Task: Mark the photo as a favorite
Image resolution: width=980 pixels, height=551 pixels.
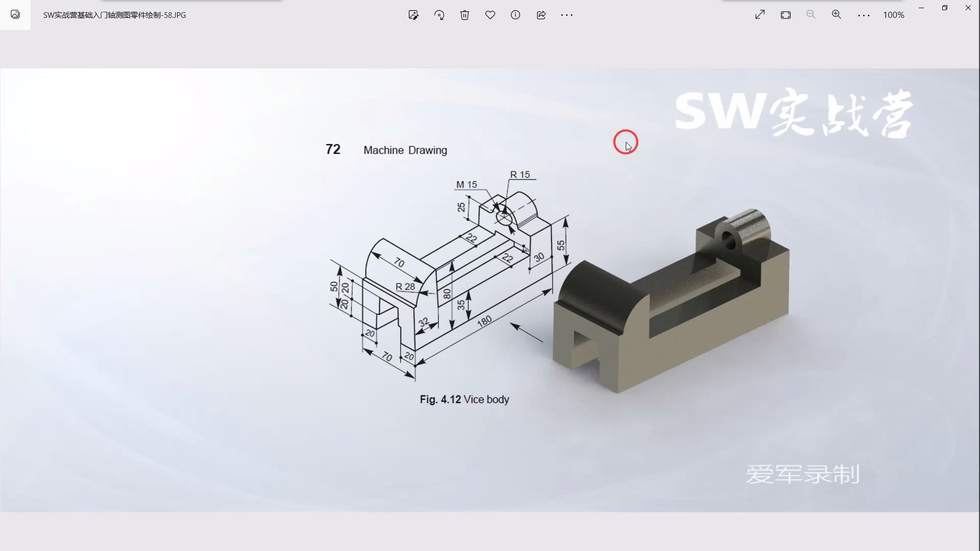Action: [490, 15]
